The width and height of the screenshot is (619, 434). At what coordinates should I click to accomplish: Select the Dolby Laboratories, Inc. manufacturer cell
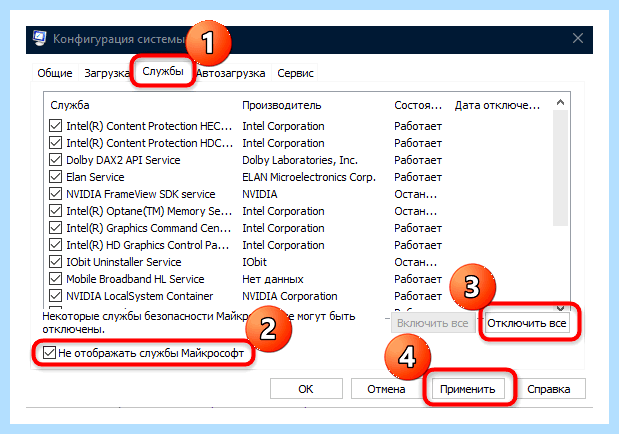click(x=300, y=160)
